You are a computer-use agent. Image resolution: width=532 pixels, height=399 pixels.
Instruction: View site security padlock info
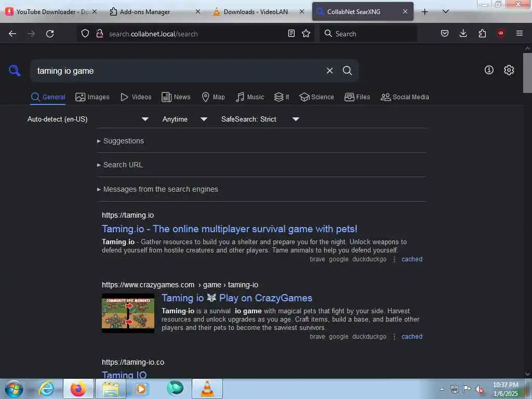click(99, 33)
